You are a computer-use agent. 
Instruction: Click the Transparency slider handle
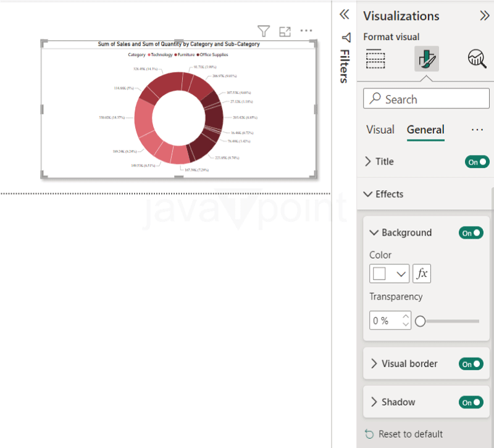point(420,321)
